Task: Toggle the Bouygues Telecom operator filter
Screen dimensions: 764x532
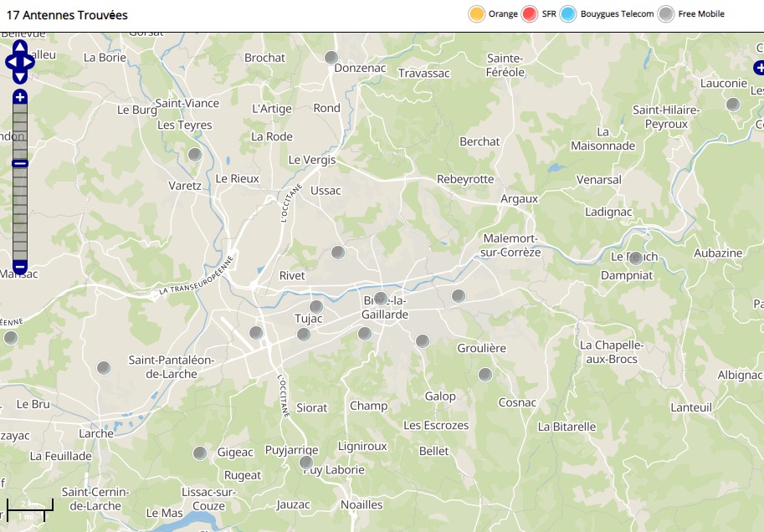Action: [569, 14]
